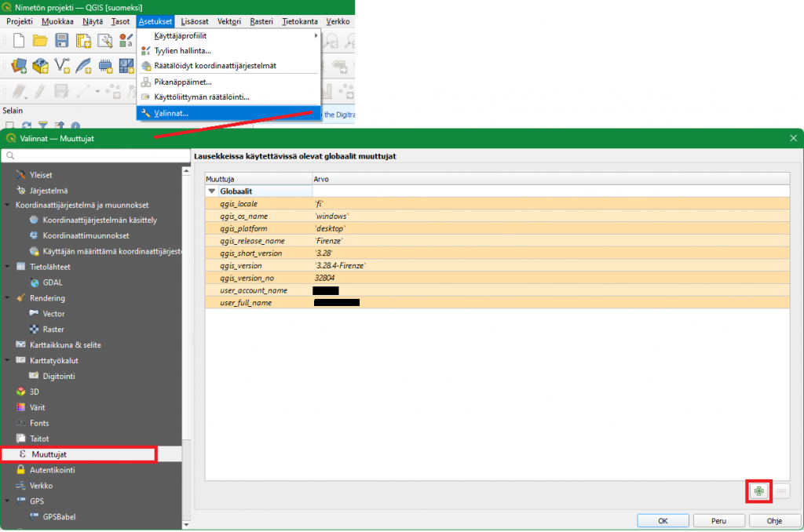Open the Värit settings page
Screen dimensions: 804x532
coord(38,407)
